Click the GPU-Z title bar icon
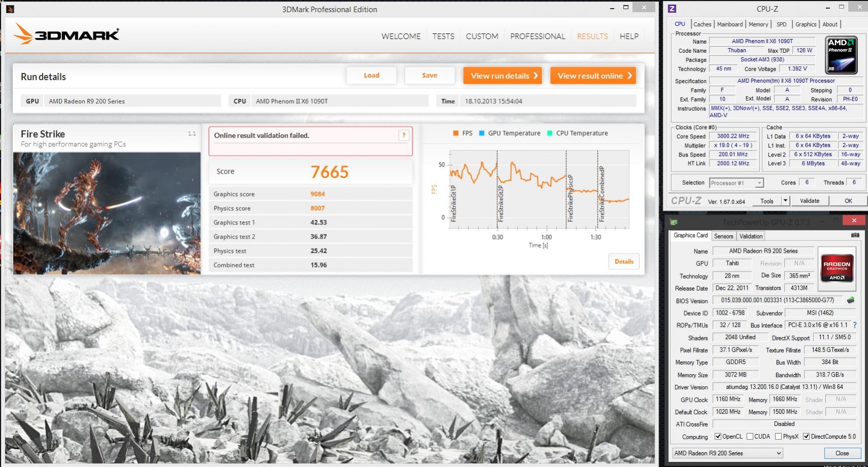Image resolution: width=868 pixels, height=467 pixels. 673,222
